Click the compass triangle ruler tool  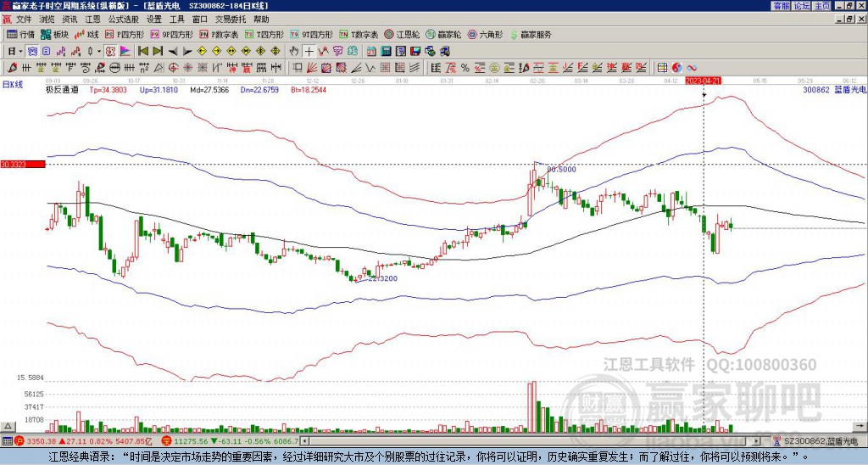(159, 68)
